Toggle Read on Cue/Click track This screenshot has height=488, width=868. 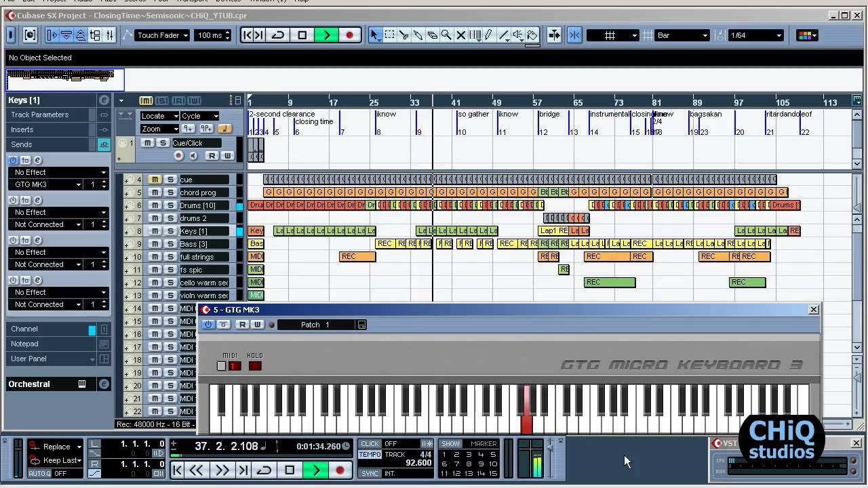[x=212, y=156]
